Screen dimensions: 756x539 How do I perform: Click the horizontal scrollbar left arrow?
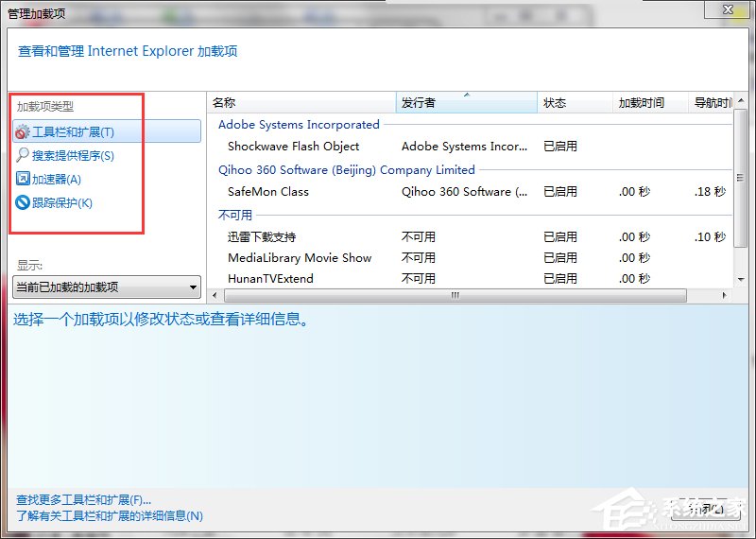pyautogui.click(x=215, y=295)
